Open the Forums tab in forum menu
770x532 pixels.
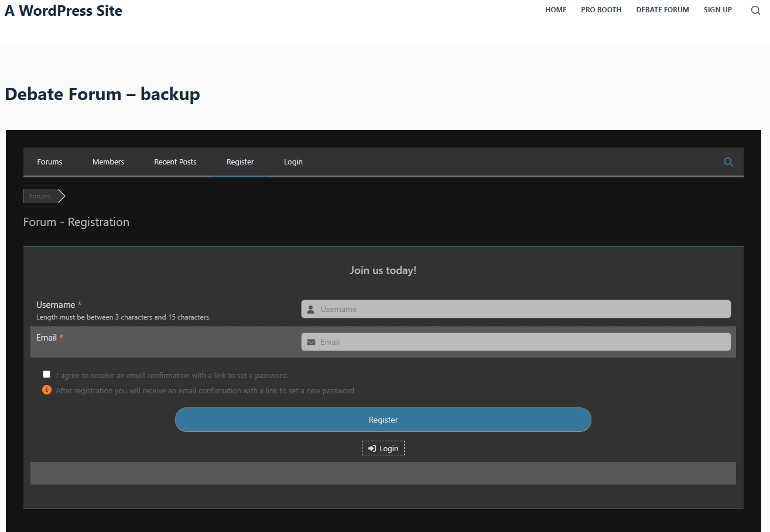point(50,162)
